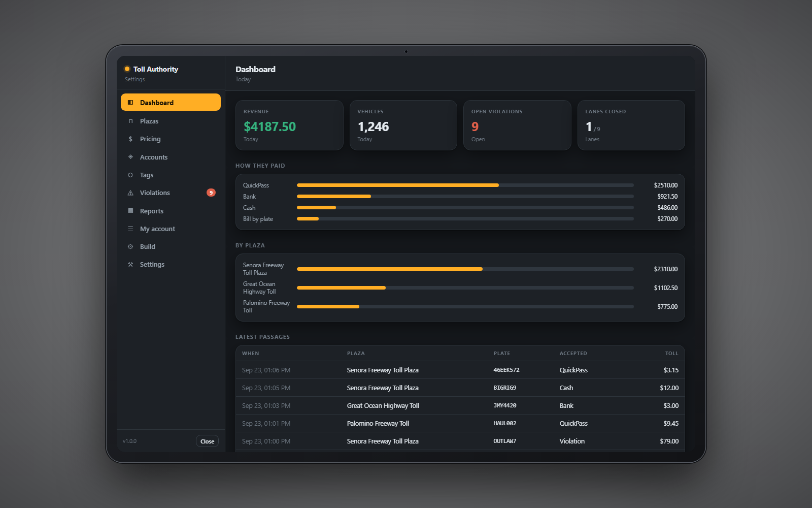This screenshot has height=508, width=812.
Task: Open the Revenue $4187.50 card
Action: tap(289, 125)
